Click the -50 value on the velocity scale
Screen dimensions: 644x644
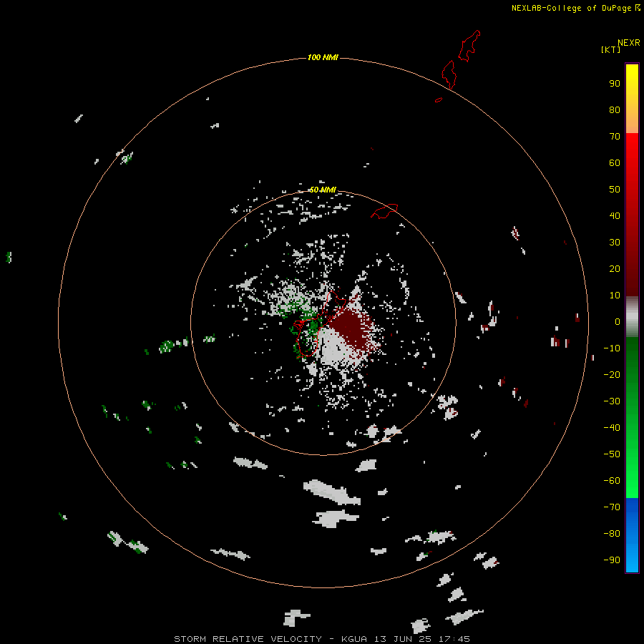[x=612, y=454]
